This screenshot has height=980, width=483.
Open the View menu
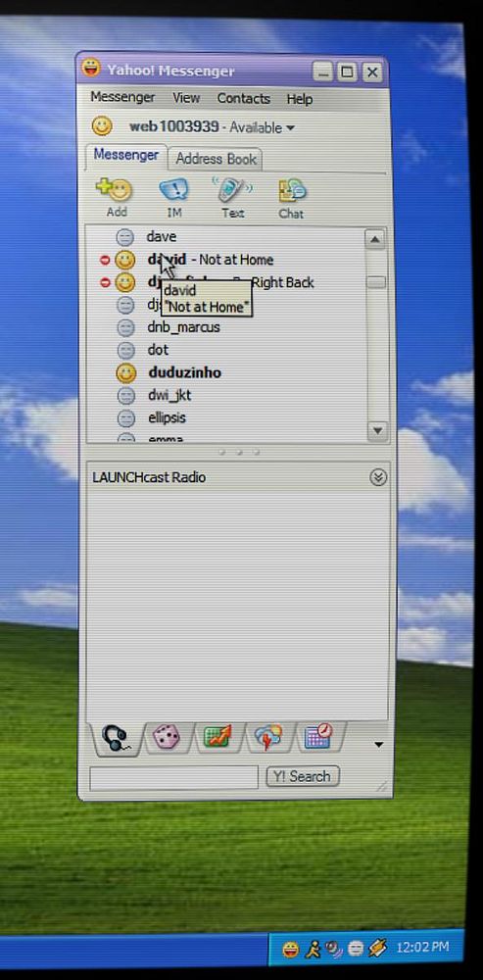click(186, 98)
